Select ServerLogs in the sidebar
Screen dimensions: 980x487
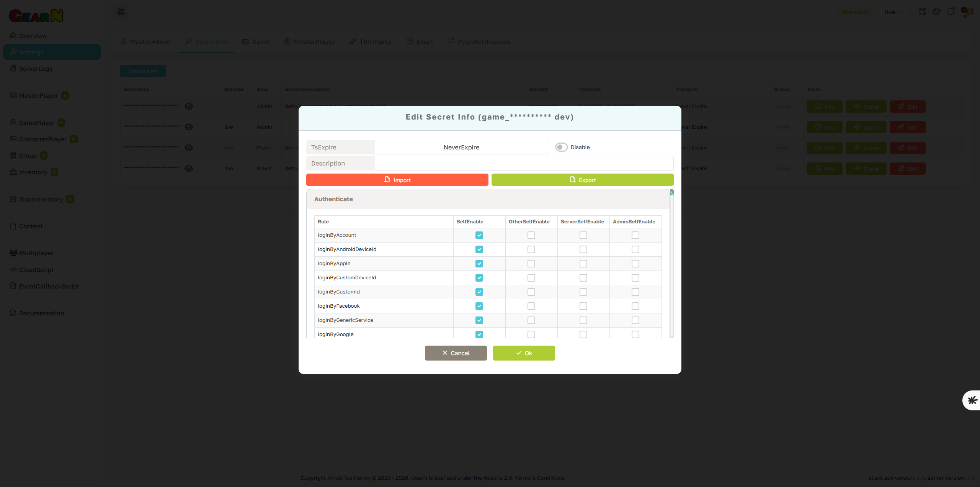(36, 69)
